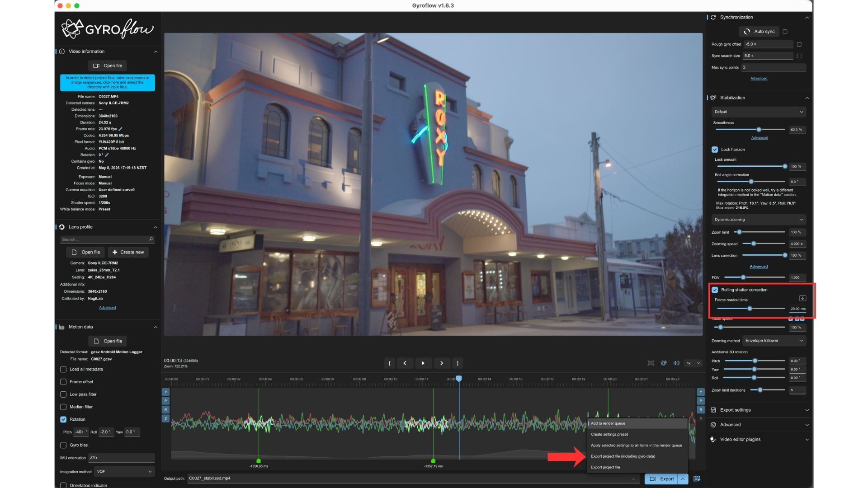Toggle the fullscreen preview icon beside playback controls
Image resolution: width=868 pixels, height=488 pixels.
[x=651, y=363]
